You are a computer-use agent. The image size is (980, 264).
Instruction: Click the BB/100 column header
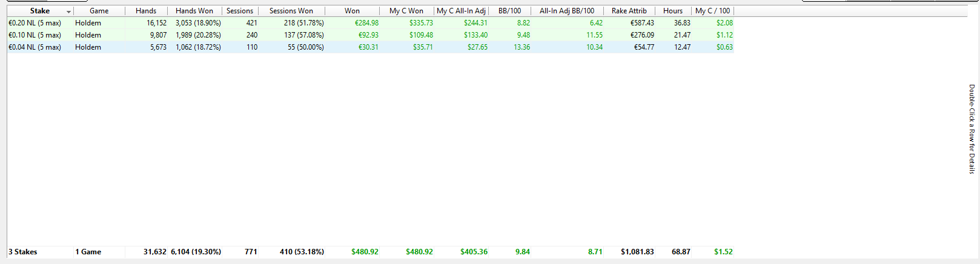(509, 11)
